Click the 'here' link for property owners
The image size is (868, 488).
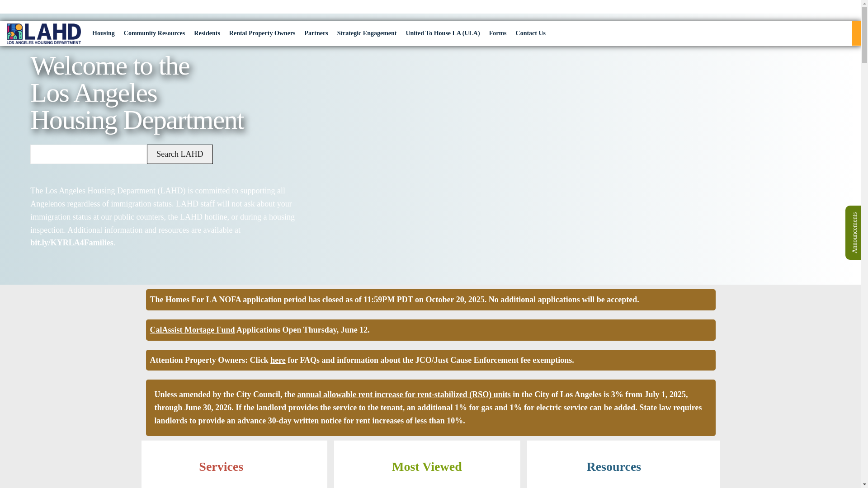click(278, 360)
